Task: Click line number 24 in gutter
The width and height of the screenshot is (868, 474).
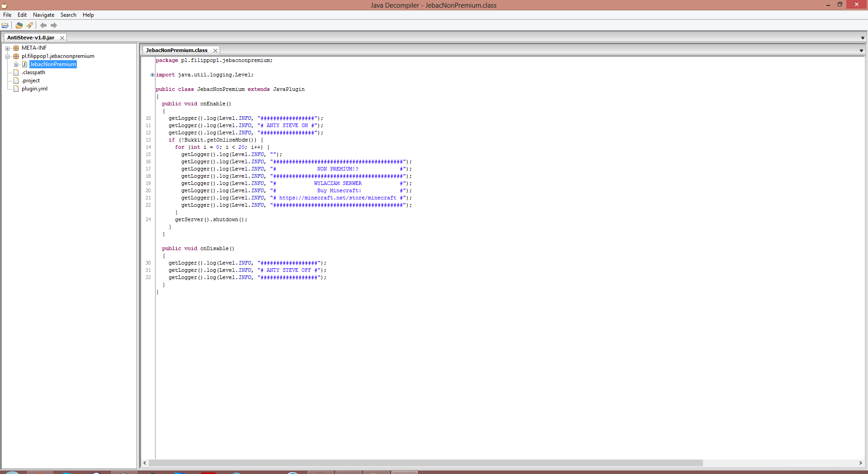Action: point(148,220)
